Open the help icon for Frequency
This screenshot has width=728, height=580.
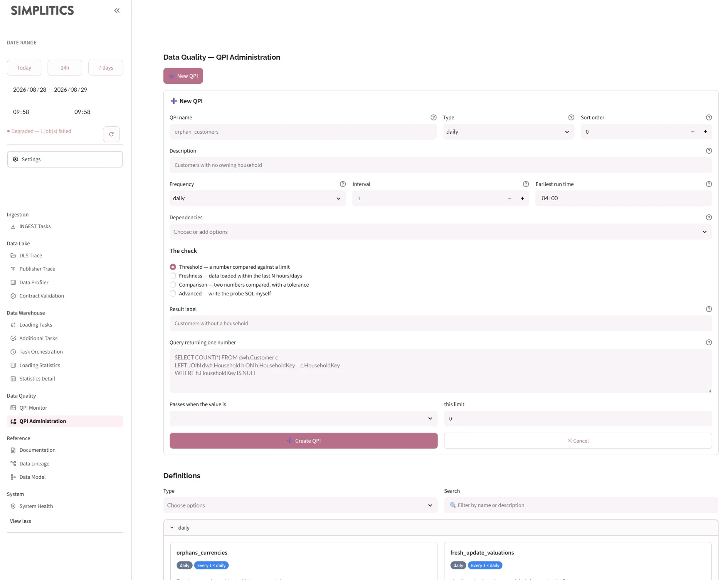pos(343,184)
